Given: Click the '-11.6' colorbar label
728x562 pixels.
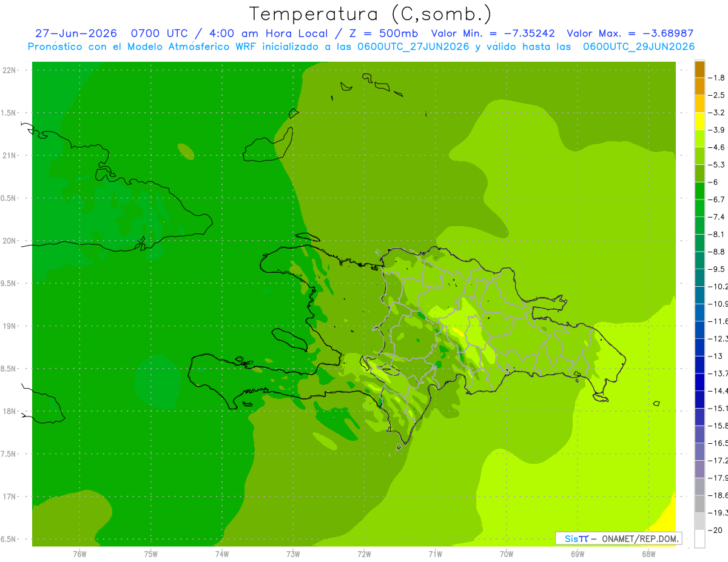Looking at the screenshot, I should (718, 321).
